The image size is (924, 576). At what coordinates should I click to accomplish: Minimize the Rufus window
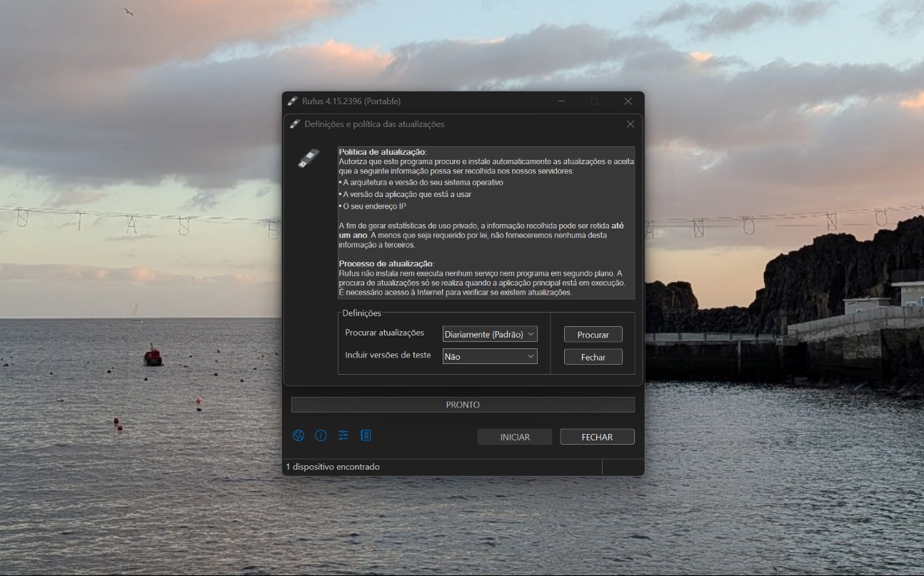pos(562,101)
